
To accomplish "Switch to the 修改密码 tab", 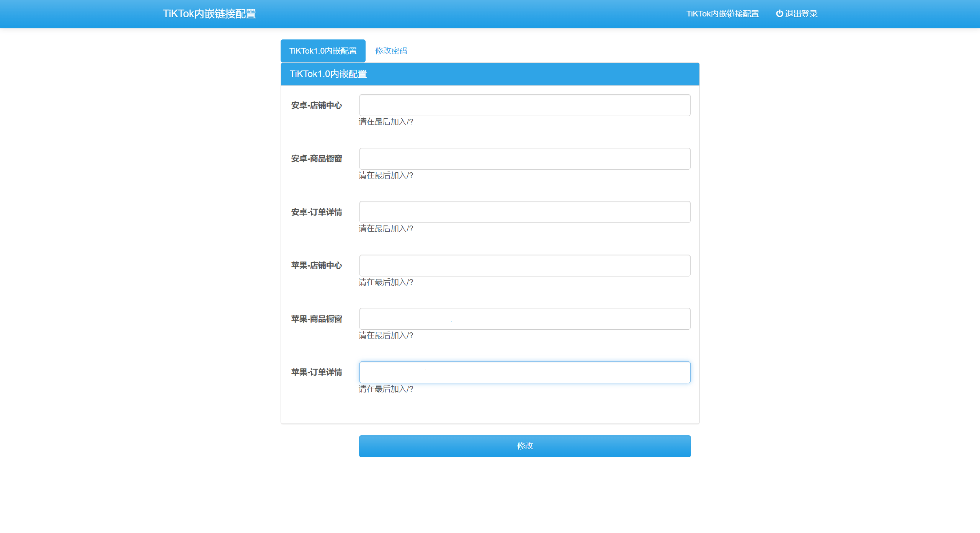I will pos(391,51).
